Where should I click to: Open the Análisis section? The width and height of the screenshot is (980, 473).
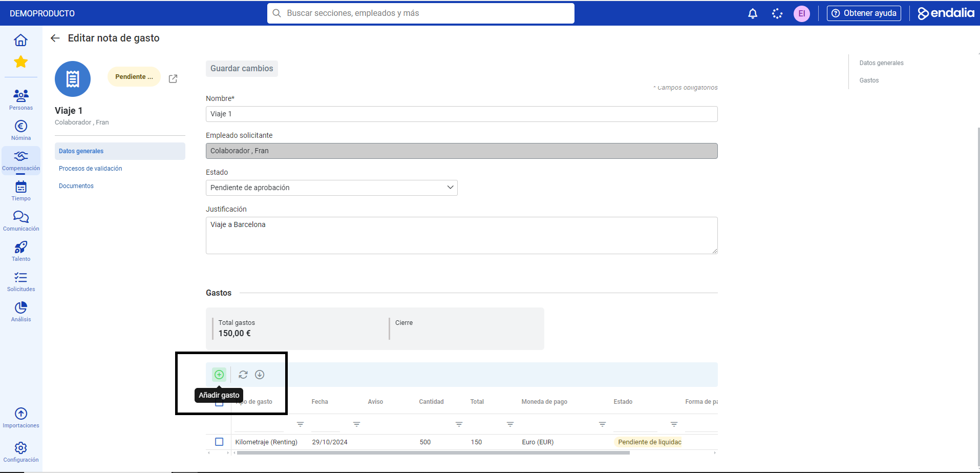click(21, 312)
